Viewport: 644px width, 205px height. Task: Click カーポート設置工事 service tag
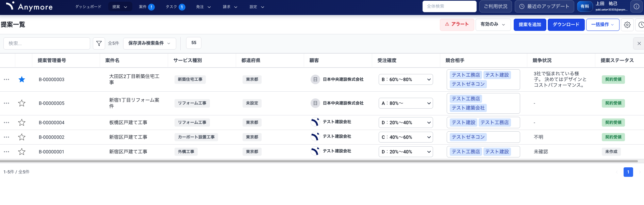point(196,137)
